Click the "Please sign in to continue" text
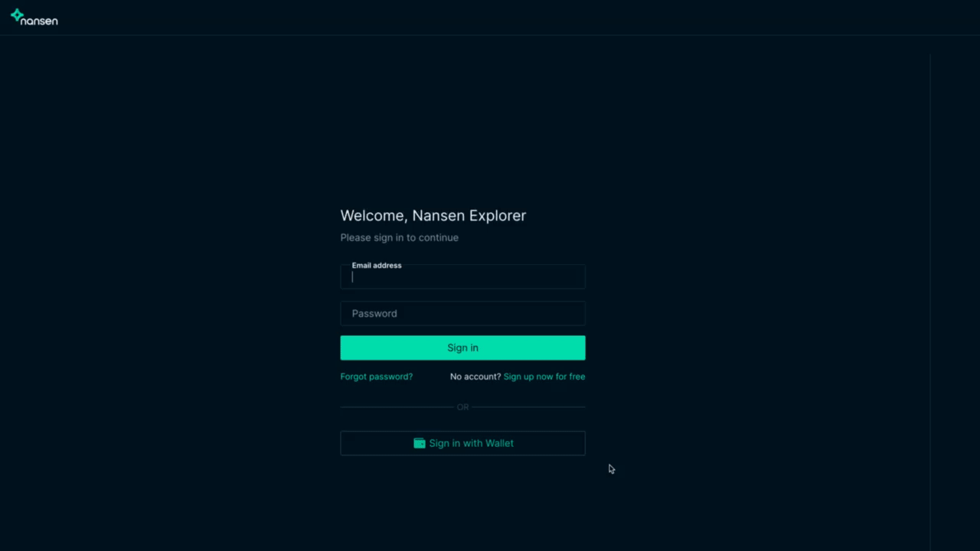Screen dimensions: 980x551 click(400, 237)
